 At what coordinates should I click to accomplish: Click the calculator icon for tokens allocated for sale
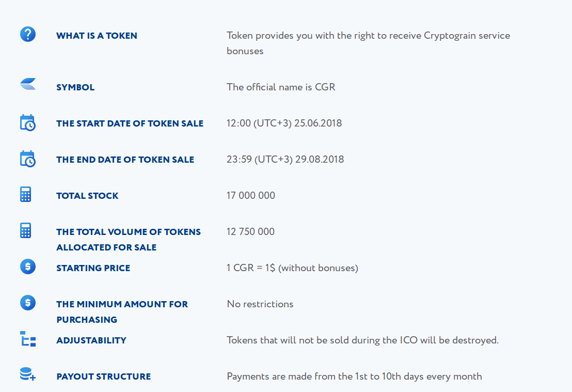tap(25, 230)
